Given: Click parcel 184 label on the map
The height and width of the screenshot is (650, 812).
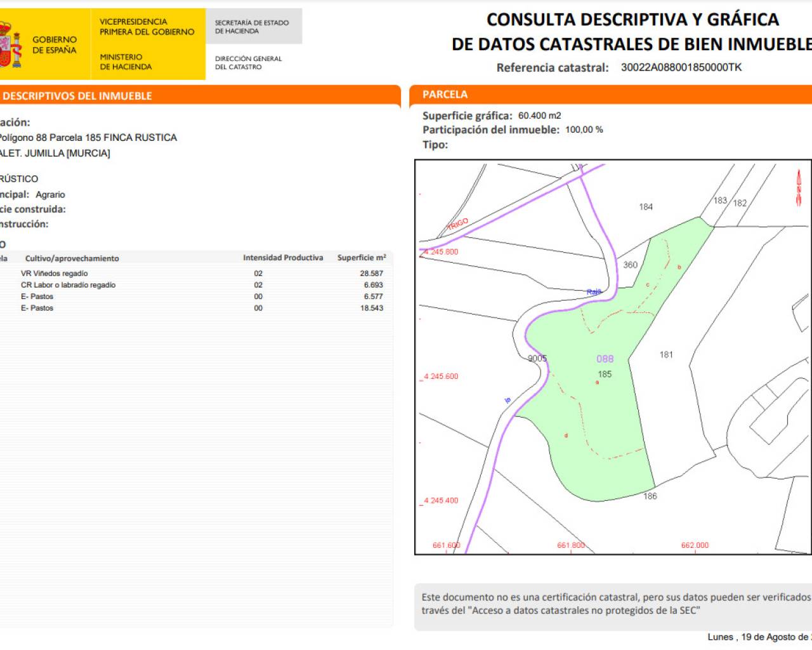Looking at the screenshot, I should tap(646, 207).
